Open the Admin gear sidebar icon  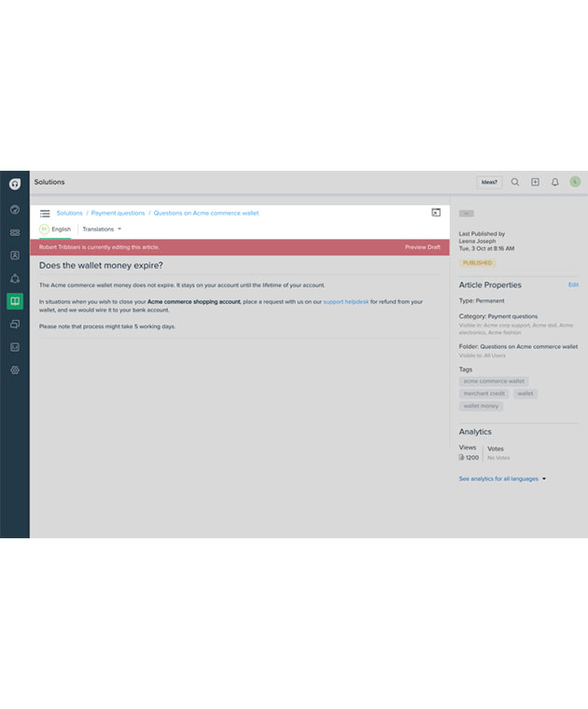[x=15, y=369]
